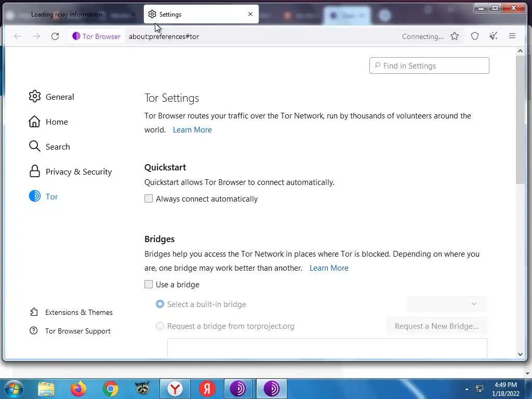
Task: Open Extensions & Themes
Action: click(x=71, y=312)
